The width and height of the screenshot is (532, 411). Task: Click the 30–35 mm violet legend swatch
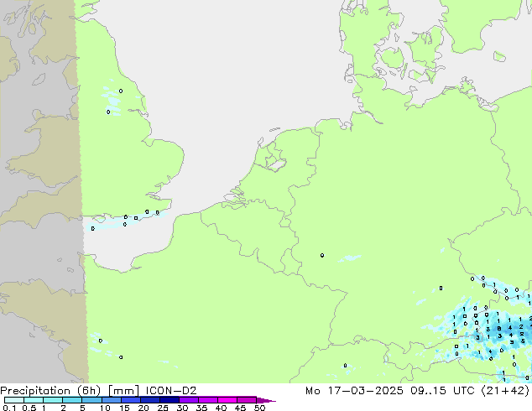pyautogui.click(x=188, y=400)
